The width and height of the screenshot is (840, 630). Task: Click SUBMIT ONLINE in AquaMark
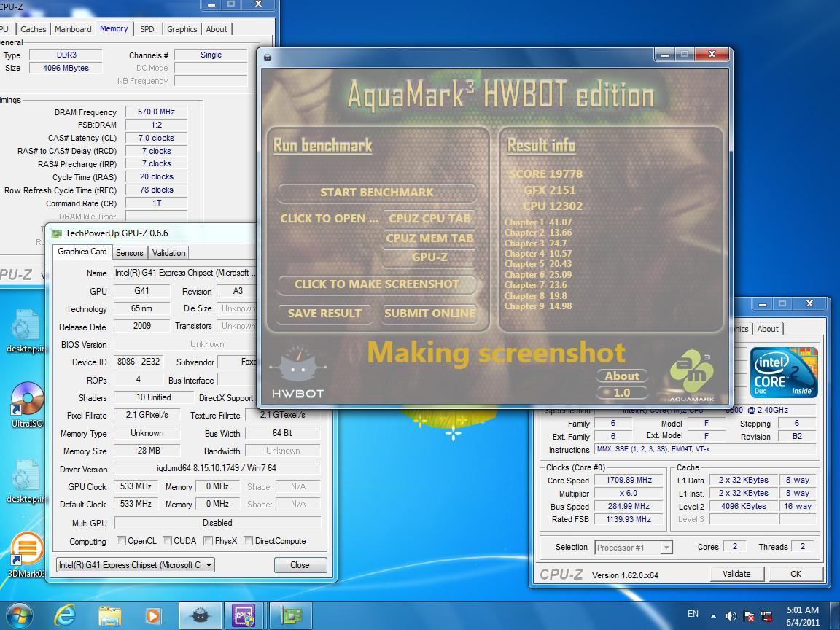point(429,314)
